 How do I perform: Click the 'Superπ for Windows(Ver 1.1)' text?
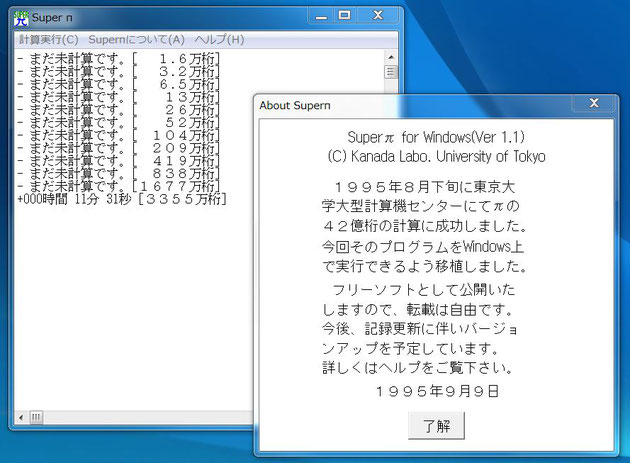[436, 137]
